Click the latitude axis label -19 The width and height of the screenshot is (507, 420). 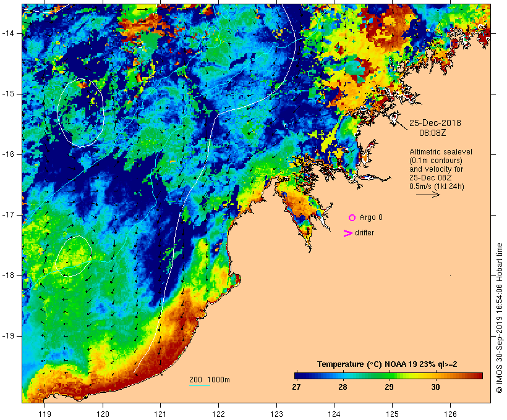click(x=8, y=336)
